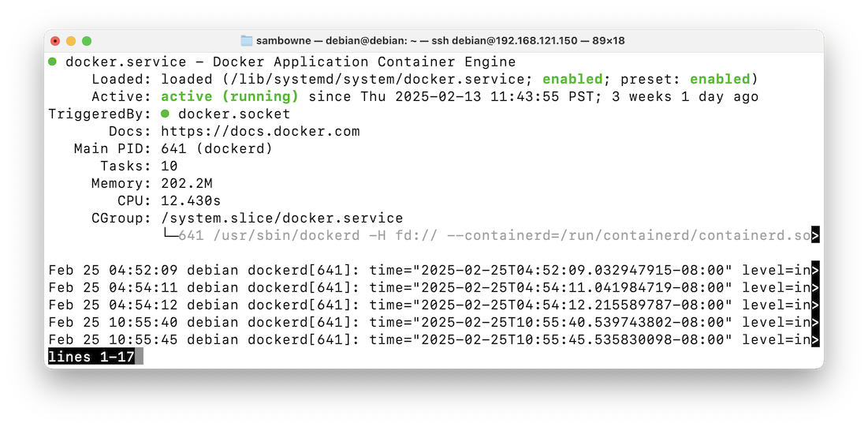Screen dimensions: 868x427
Task: Click the green status dot beside docker.service
Action: tap(53, 62)
